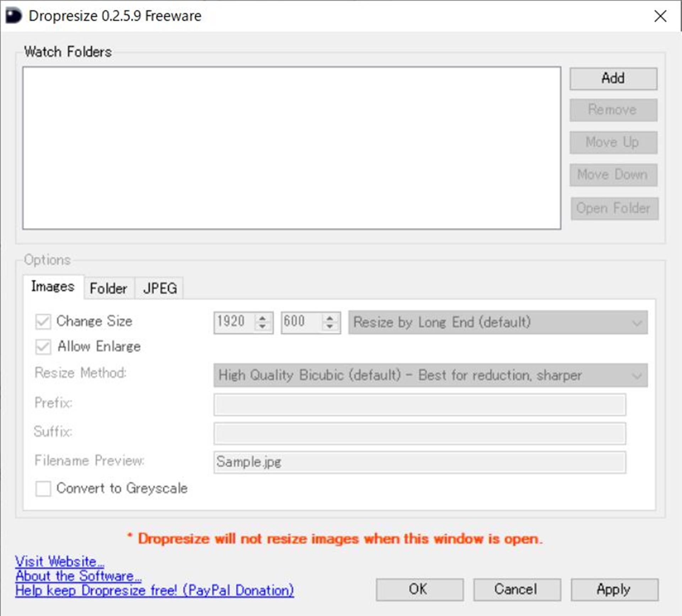Select the Images tab
The width and height of the screenshot is (682, 616).
(x=53, y=286)
